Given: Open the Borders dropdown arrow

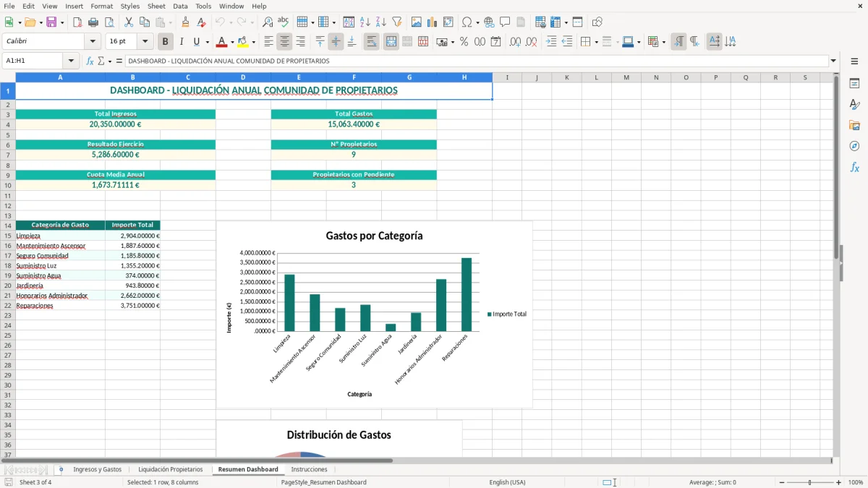Looking at the screenshot, I should (x=596, y=42).
